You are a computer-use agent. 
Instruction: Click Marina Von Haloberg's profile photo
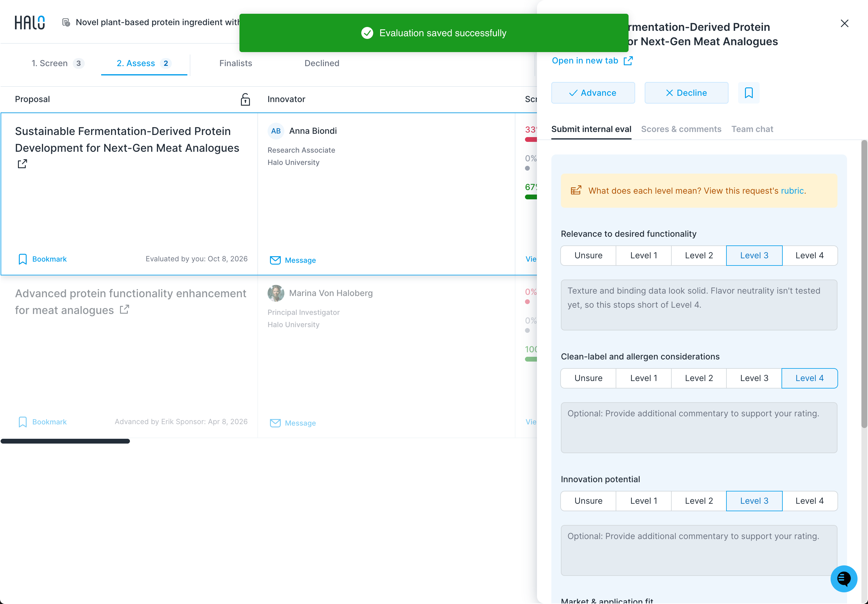276,293
